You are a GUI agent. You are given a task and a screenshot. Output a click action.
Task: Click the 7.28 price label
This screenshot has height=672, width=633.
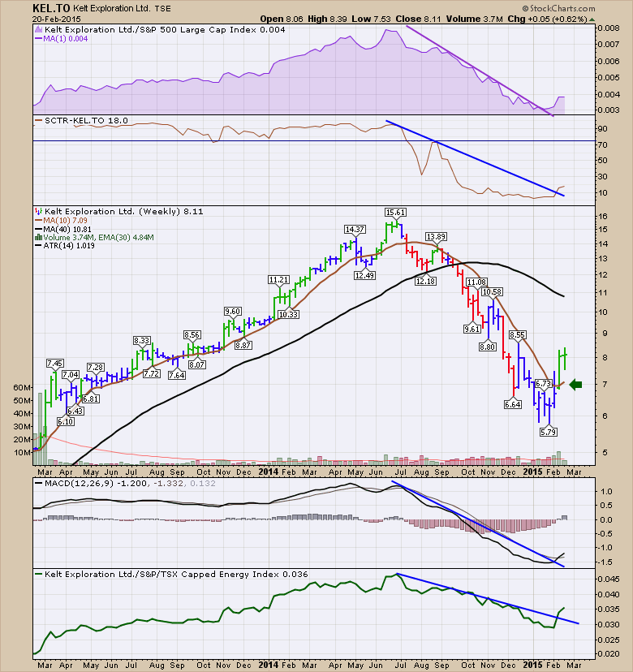[x=95, y=368]
